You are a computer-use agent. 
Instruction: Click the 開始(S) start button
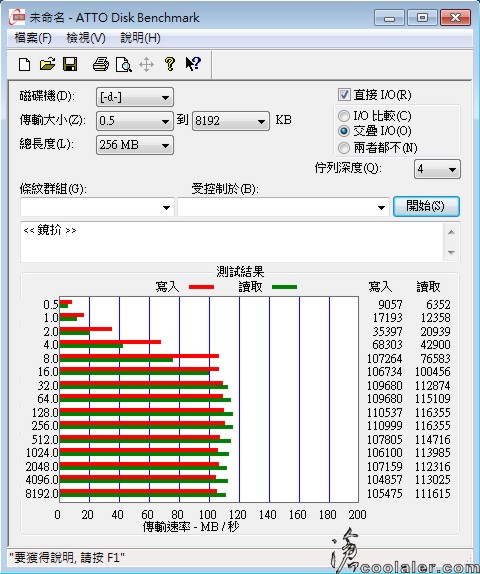[x=426, y=206]
